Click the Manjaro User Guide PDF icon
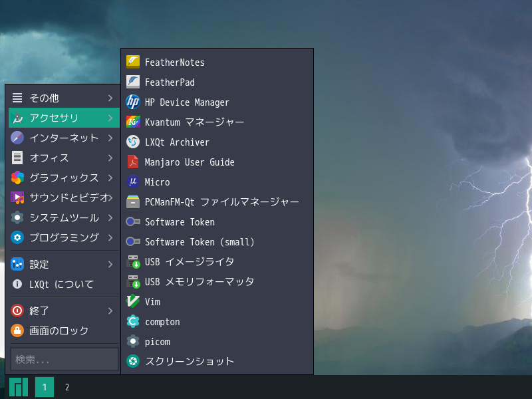The width and height of the screenshot is (532, 399). 132,162
